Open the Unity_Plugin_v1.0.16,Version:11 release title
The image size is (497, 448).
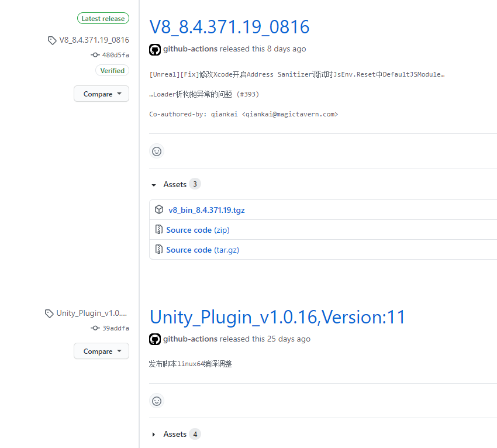[x=277, y=317]
